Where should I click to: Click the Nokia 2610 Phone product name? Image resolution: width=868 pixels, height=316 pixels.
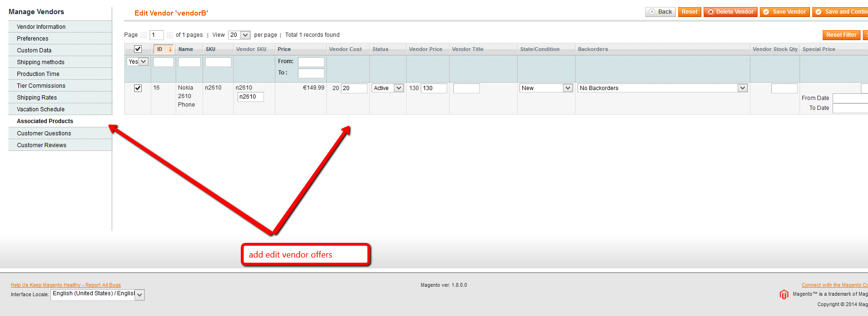[x=187, y=96]
